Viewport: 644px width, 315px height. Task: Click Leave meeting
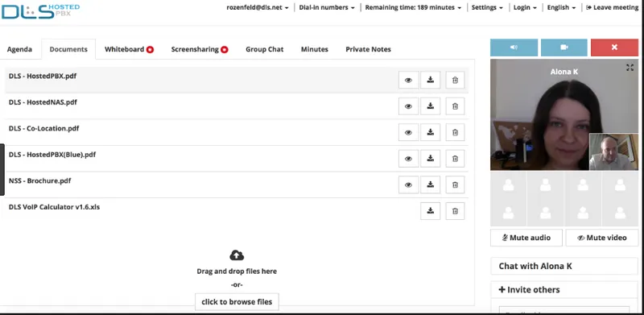tap(612, 7)
